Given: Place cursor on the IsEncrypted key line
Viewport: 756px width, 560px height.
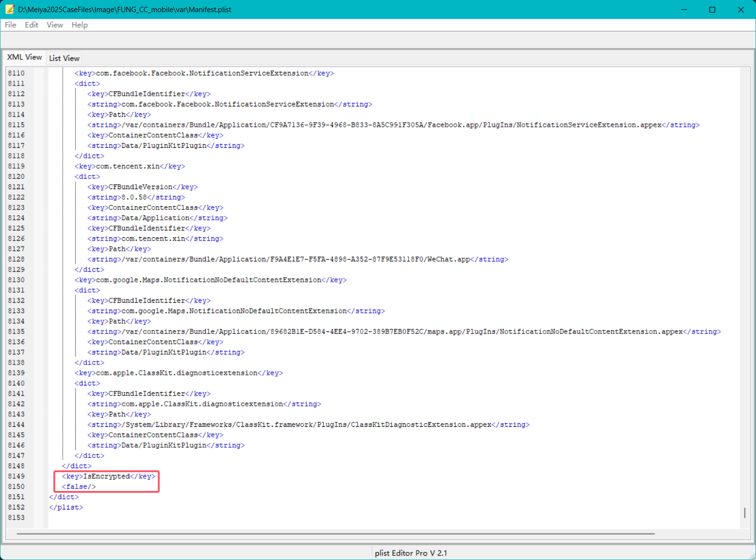Looking at the screenshot, I should (x=108, y=476).
